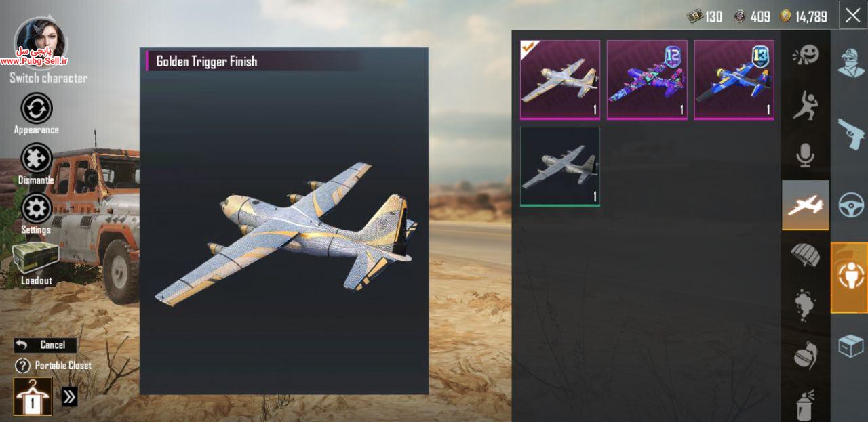Viewport: 868px width, 422px height.
Task: Open the grenade skins category
Action: pyautogui.click(x=806, y=354)
